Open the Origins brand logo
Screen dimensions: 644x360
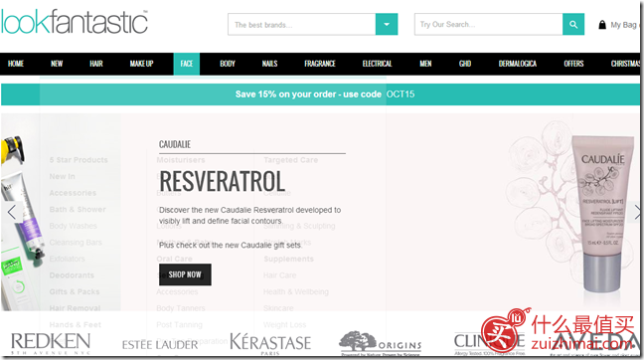381,343
